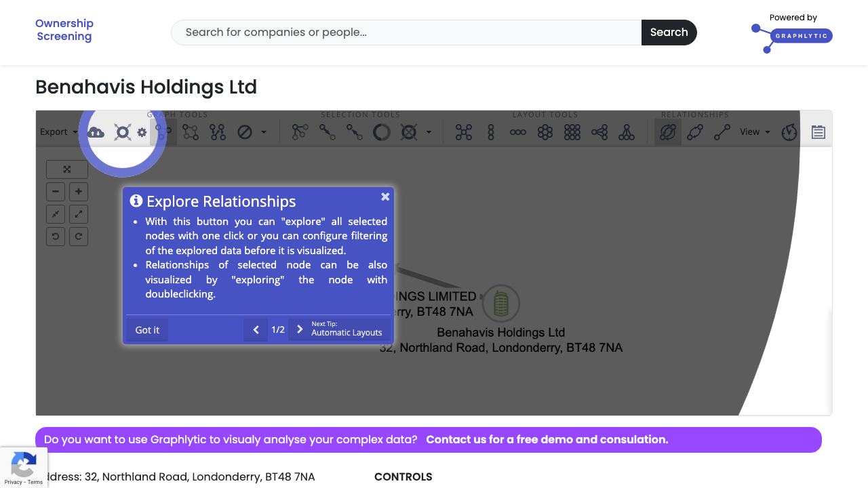The height and width of the screenshot is (488, 868).
Task: Click the Ownership Screening logo
Action: pos(64,29)
